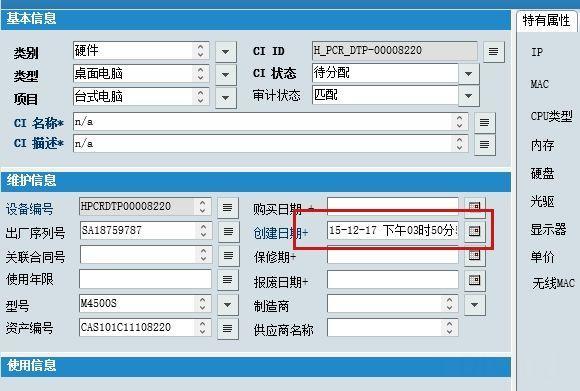Click the 型号 field with M4500S
Screen dimensions: 580x391
click(145, 304)
